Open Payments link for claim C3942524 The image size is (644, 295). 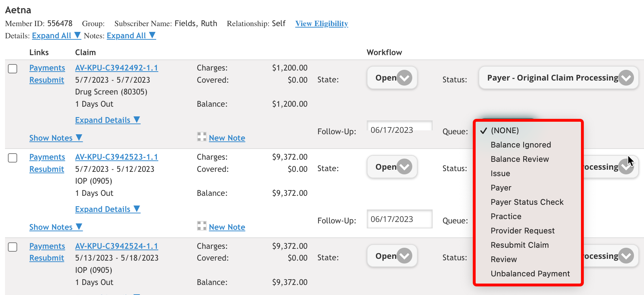[x=47, y=246]
